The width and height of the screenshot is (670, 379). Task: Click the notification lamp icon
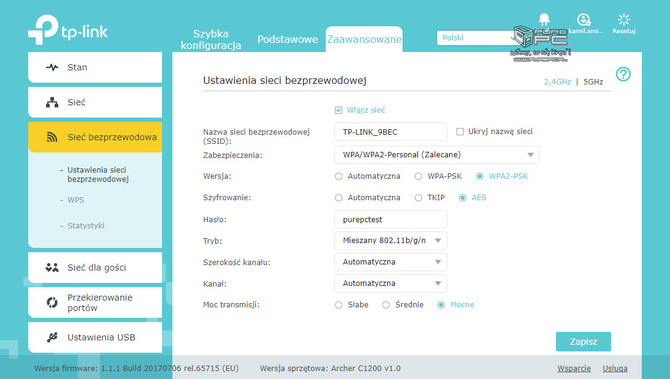[x=544, y=20]
